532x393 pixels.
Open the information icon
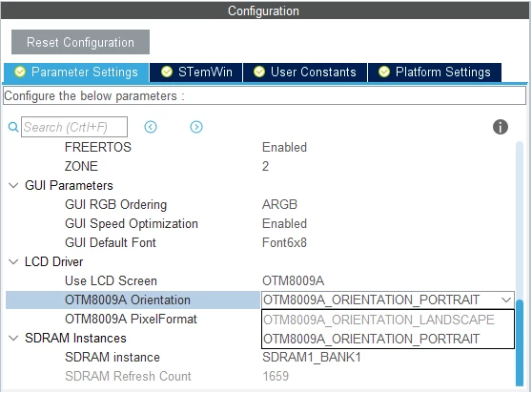pyautogui.click(x=501, y=127)
